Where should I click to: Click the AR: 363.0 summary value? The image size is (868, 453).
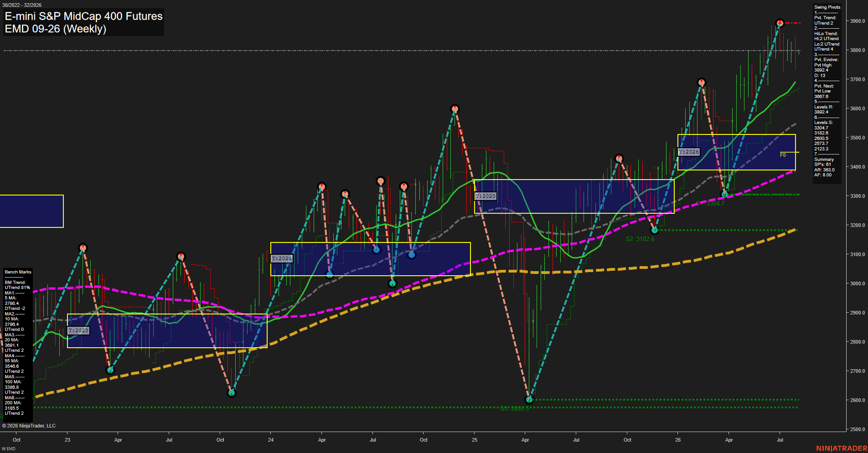pos(824,170)
